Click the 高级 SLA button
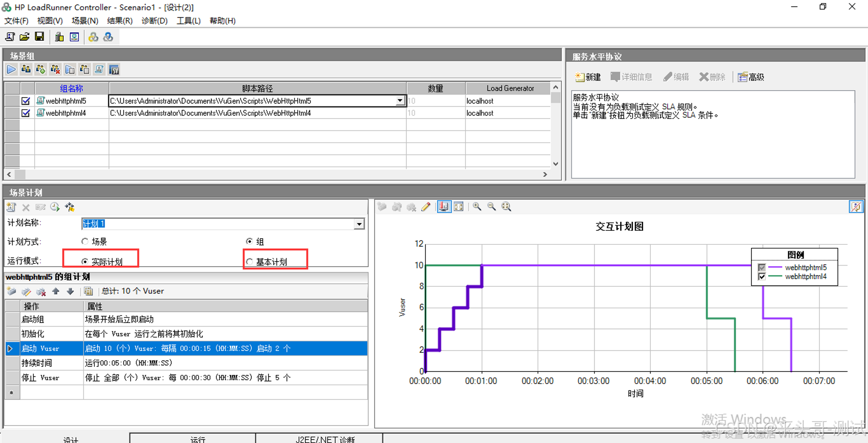868x443 pixels. click(x=751, y=77)
